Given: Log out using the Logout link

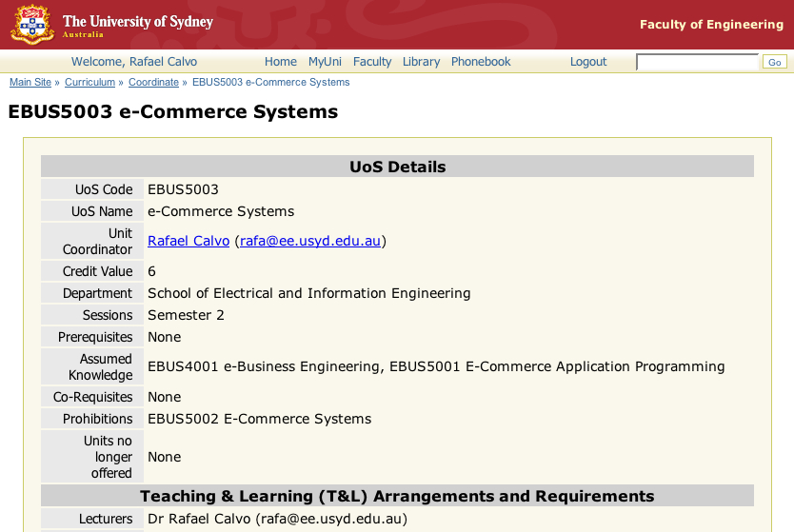Looking at the screenshot, I should click(x=588, y=62).
